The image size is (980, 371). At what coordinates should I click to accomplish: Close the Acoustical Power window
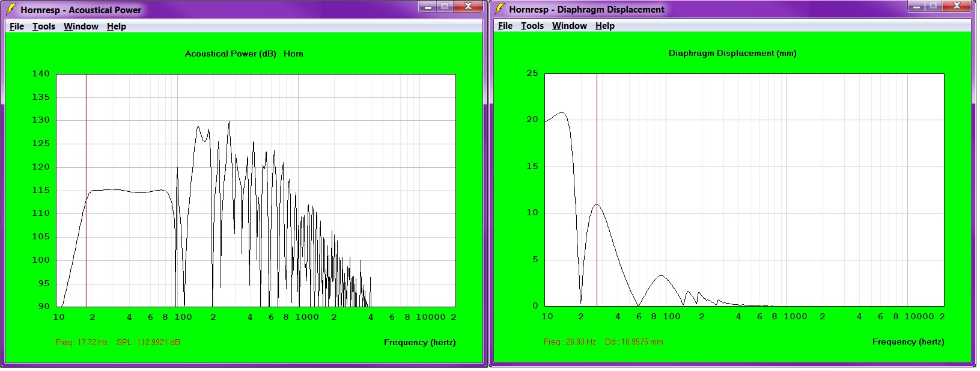(x=468, y=7)
